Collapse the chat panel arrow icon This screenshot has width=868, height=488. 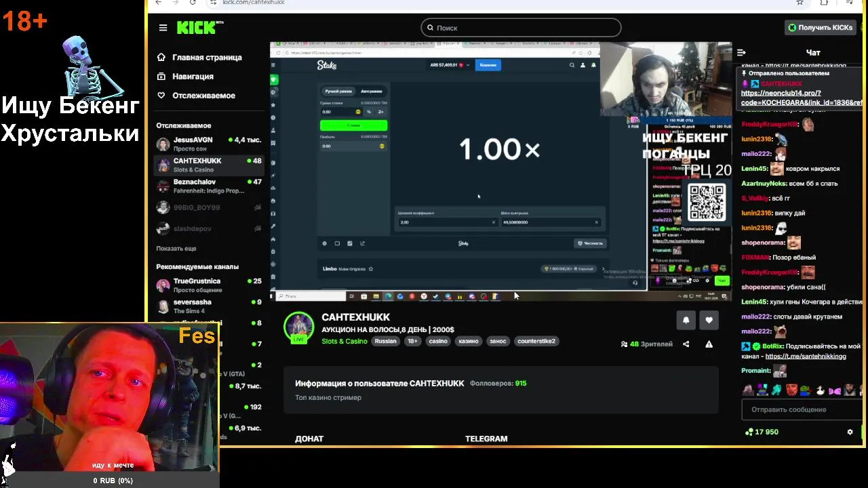[741, 52]
